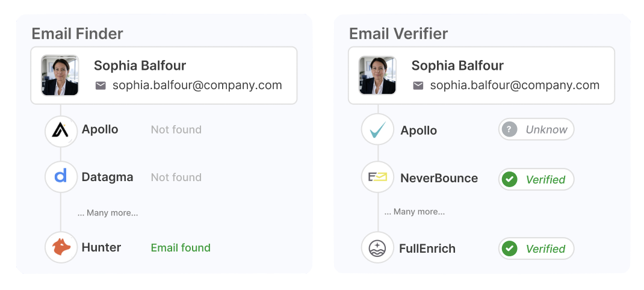Click the email address in Email Verifier card
The height and width of the screenshot is (290, 644).
[x=515, y=85]
